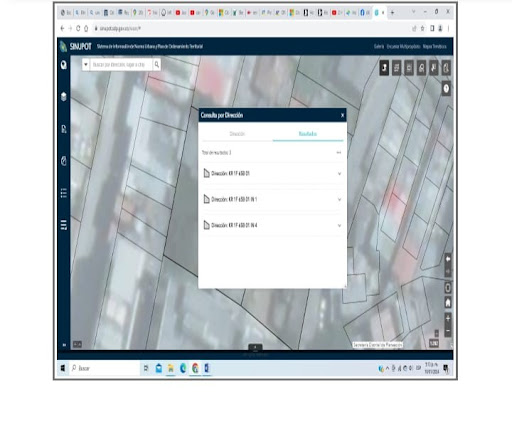
Task: Open the Galería link in header
Action: (379, 46)
